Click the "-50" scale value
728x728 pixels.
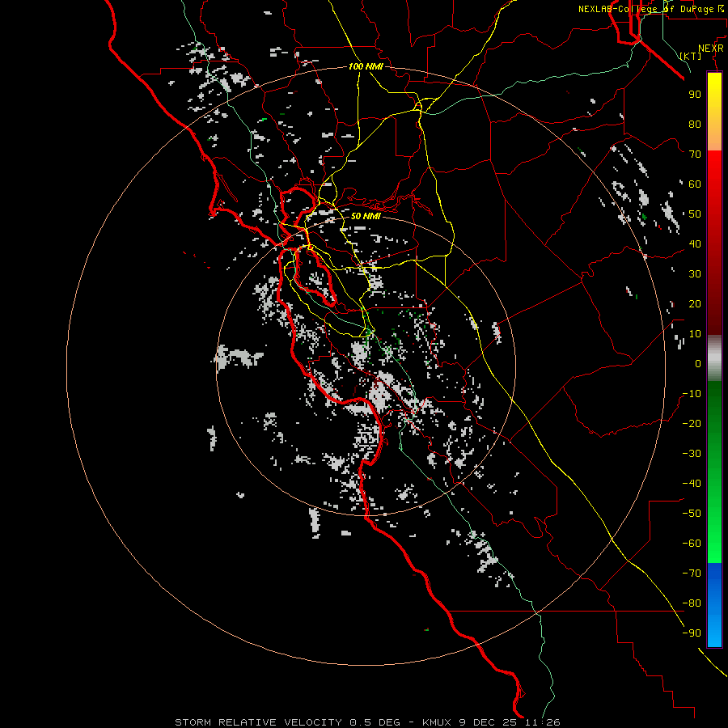tap(692, 514)
